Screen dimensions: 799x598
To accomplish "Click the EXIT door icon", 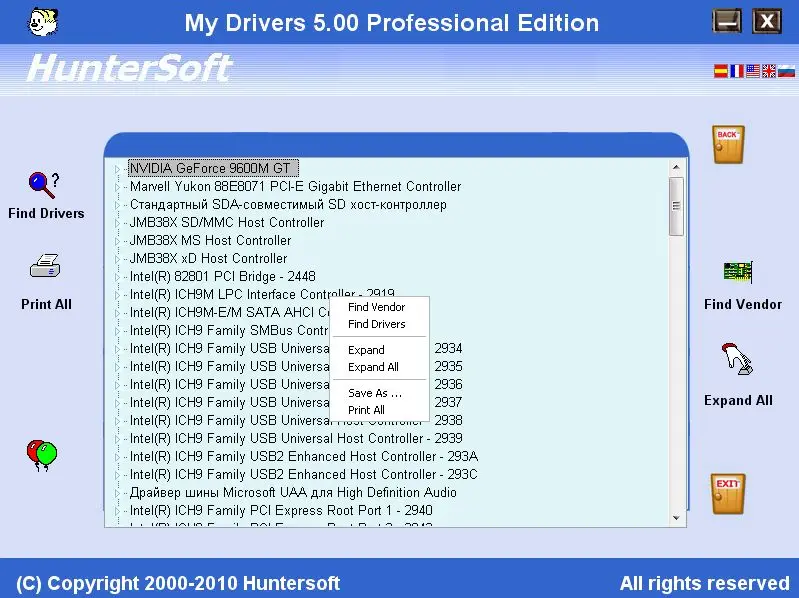I will (728, 494).
